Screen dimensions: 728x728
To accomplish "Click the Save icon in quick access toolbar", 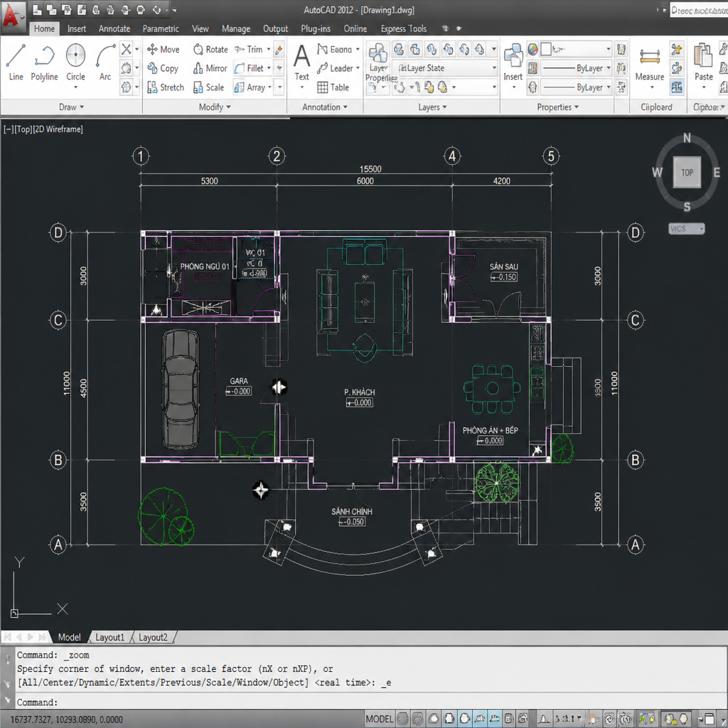I will (66, 10).
